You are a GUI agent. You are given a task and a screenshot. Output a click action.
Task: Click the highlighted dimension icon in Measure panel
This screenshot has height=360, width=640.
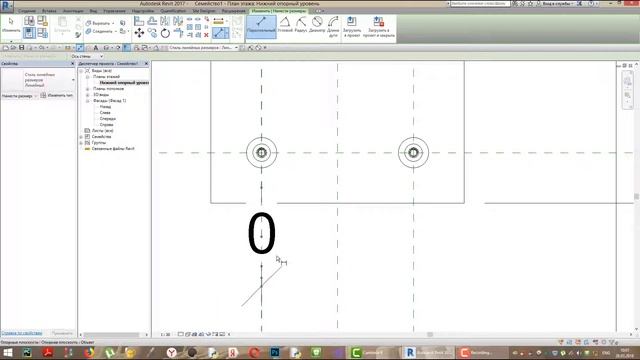(220, 33)
